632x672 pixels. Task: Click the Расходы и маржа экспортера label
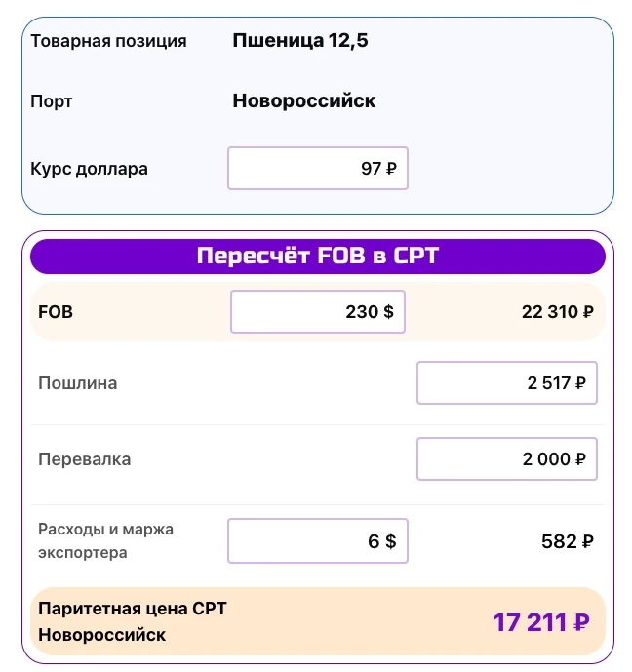click(105, 541)
